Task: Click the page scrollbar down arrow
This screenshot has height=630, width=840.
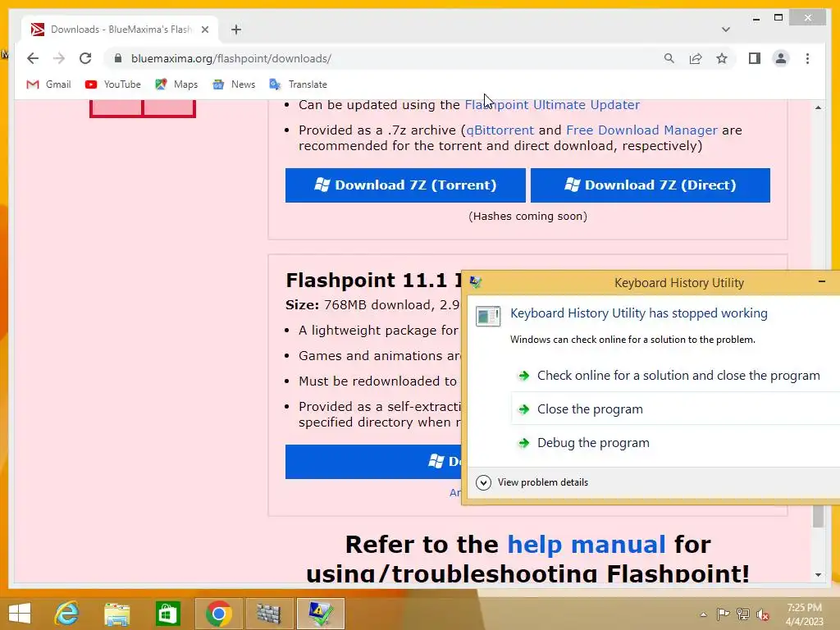Action: [818, 575]
